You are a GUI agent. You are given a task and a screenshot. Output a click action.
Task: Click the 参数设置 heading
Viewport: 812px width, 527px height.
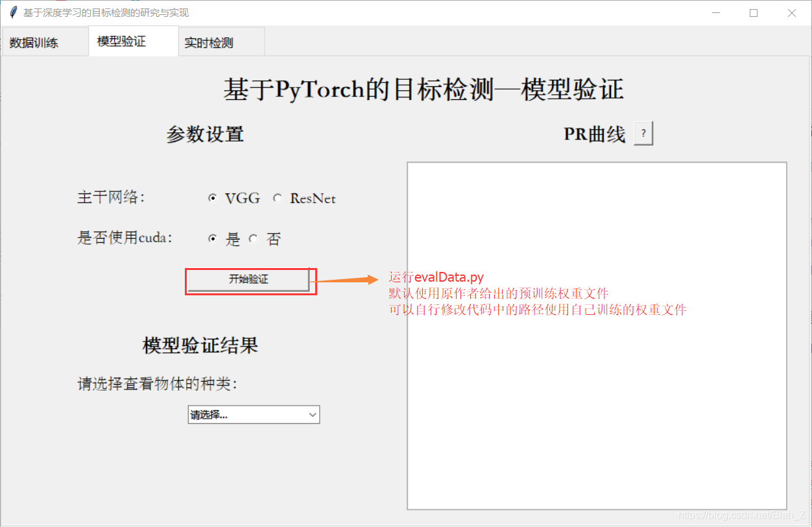click(205, 134)
